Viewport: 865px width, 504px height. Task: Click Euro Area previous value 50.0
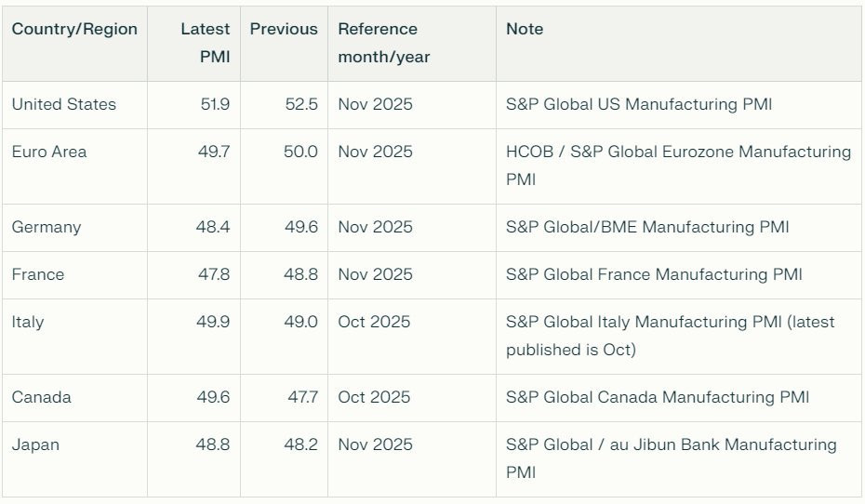tap(301, 152)
